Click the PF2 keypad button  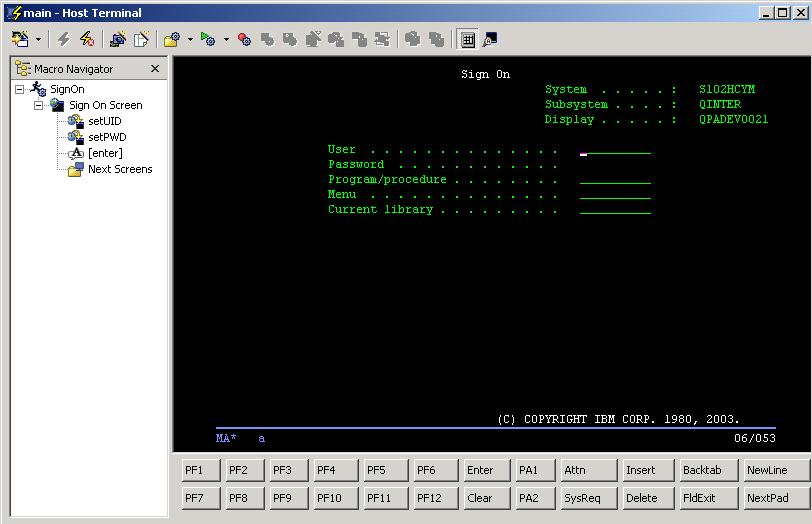(x=245, y=470)
